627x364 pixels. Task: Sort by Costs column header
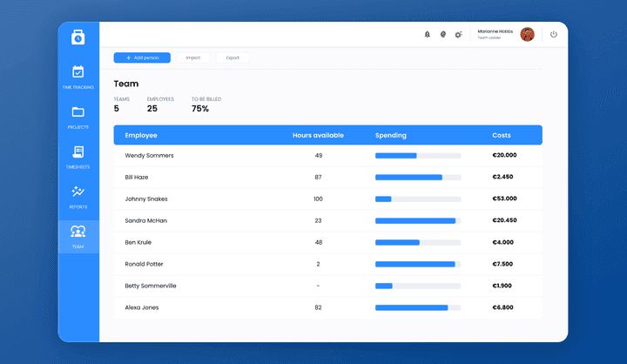(502, 135)
